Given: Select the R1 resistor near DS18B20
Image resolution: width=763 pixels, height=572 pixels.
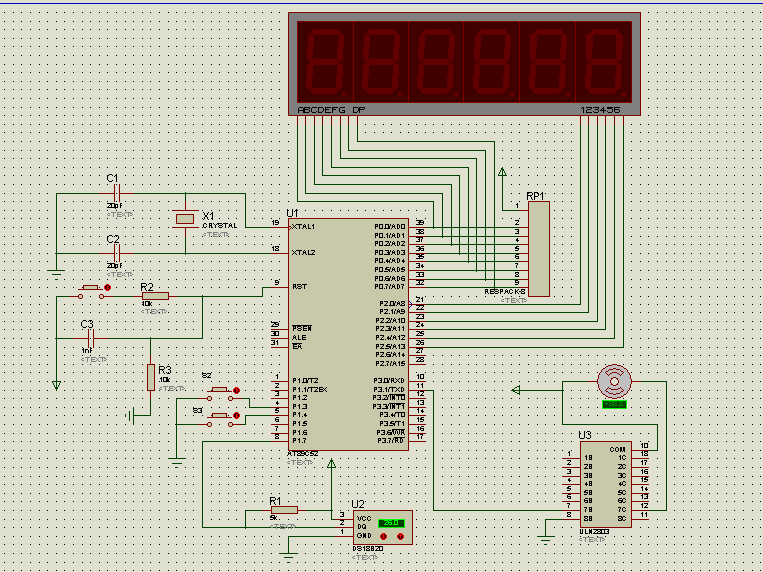Looking at the screenshot, I should coord(284,510).
